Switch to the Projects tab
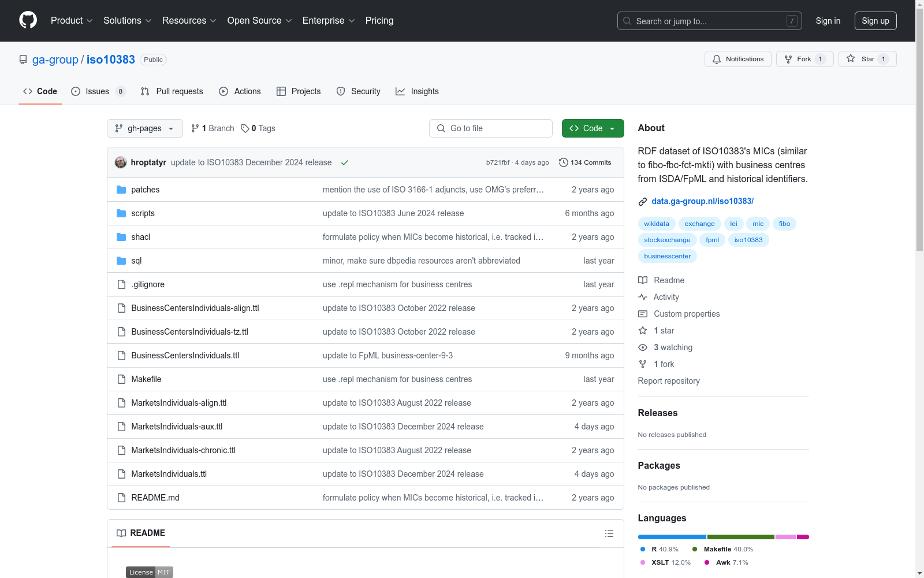 (x=299, y=91)
